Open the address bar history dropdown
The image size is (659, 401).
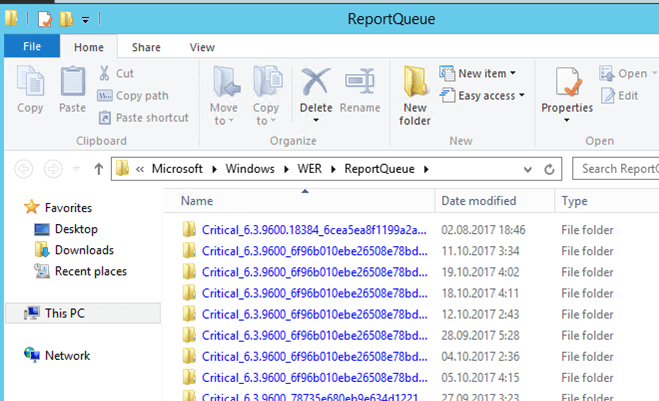click(527, 169)
